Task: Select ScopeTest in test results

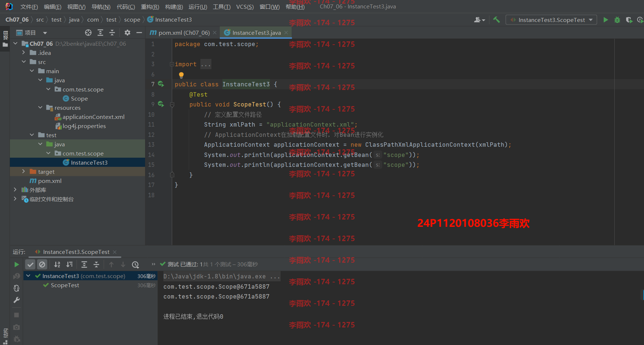Action: 65,285
